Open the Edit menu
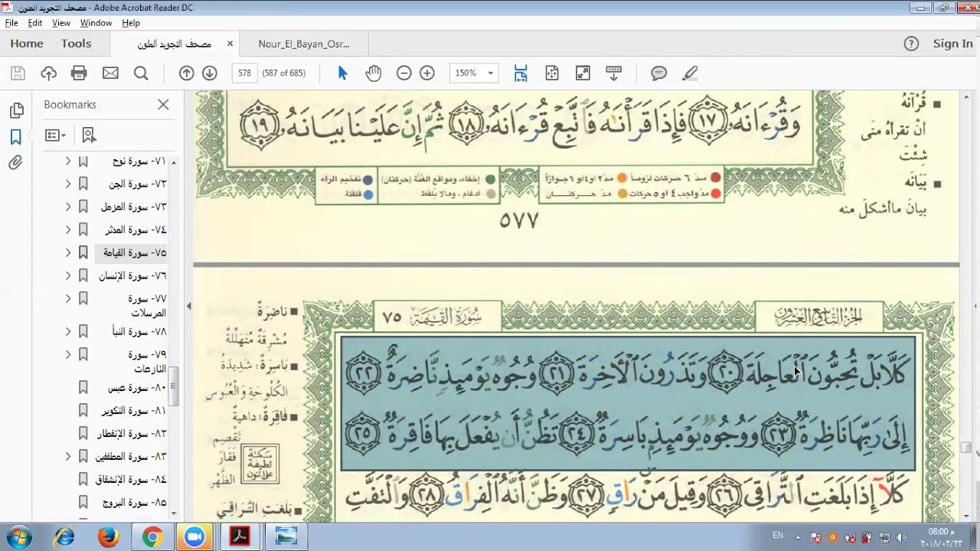The width and height of the screenshot is (980, 551). click(35, 23)
